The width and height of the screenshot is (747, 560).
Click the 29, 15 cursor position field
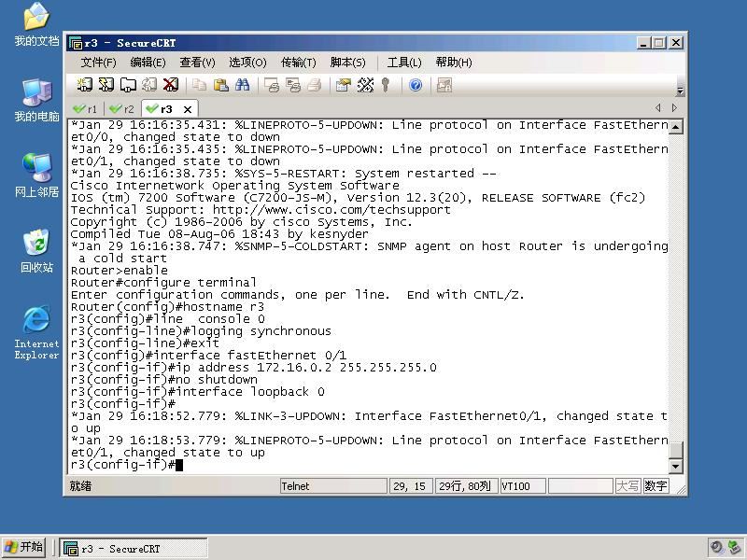[x=411, y=486]
